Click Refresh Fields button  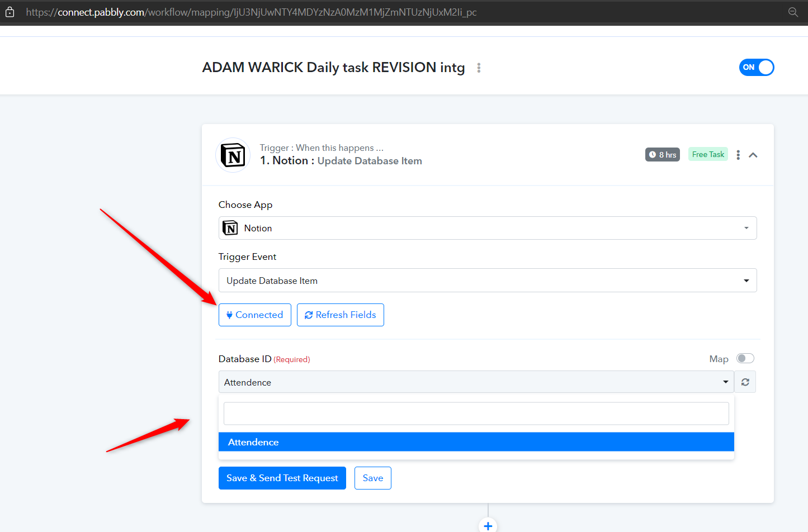(341, 315)
